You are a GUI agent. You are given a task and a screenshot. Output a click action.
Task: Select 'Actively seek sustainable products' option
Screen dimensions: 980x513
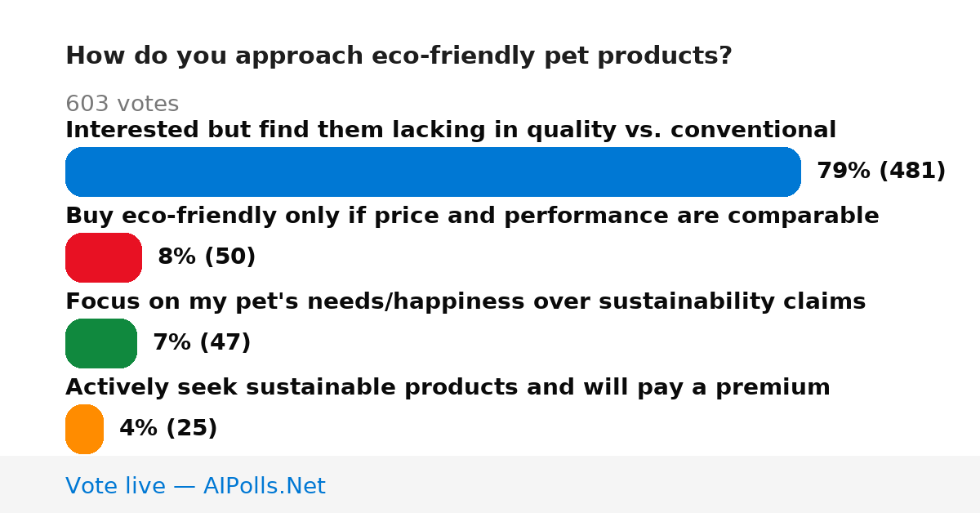point(448,388)
